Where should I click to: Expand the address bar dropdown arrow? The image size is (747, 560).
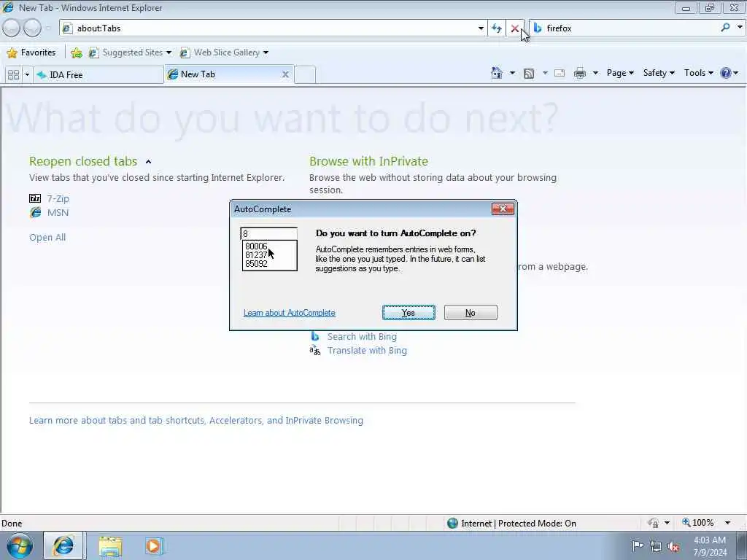(481, 28)
